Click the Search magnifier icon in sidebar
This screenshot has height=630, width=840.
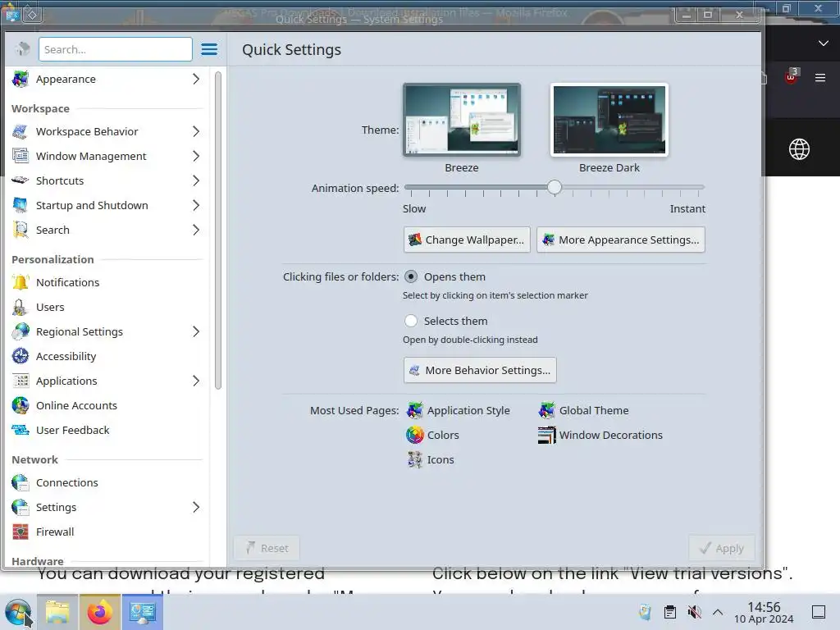21,230
